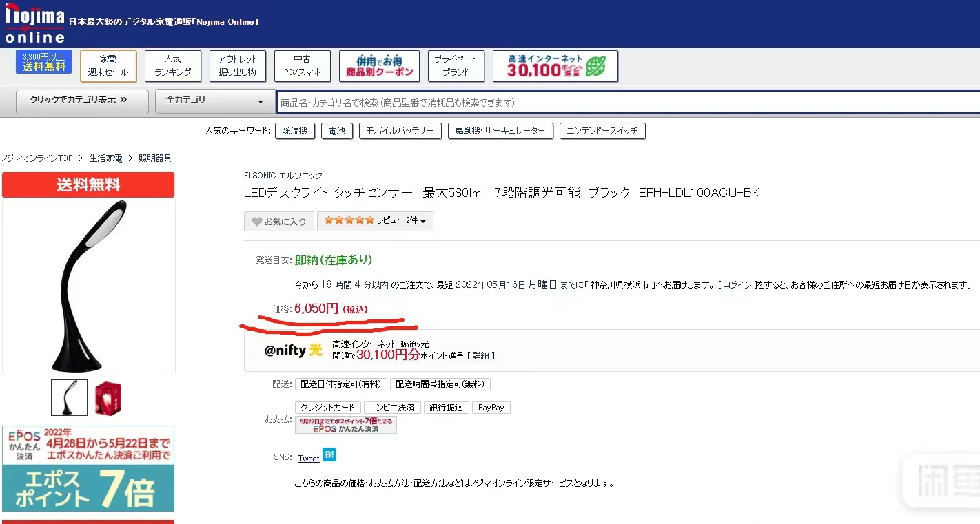Screen dimensions: 980x524
Task: Select the ニンテンドースイッチ keyword
Action: pos(603,131)
